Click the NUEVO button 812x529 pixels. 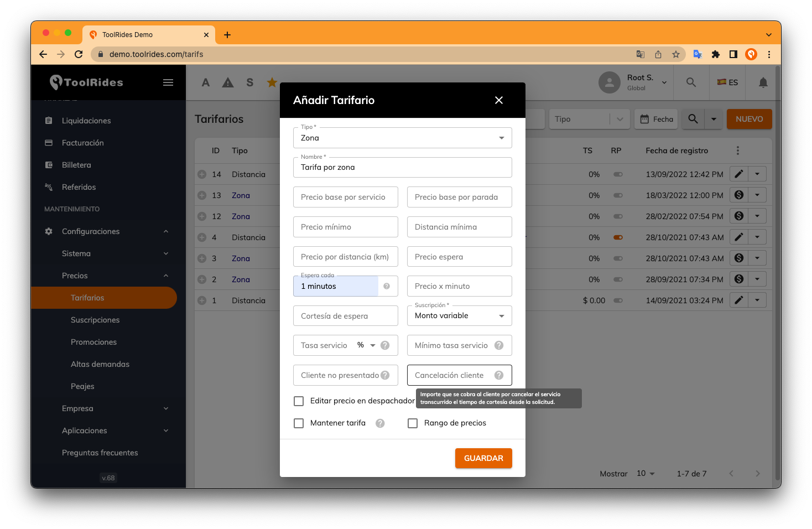(749, 119)
